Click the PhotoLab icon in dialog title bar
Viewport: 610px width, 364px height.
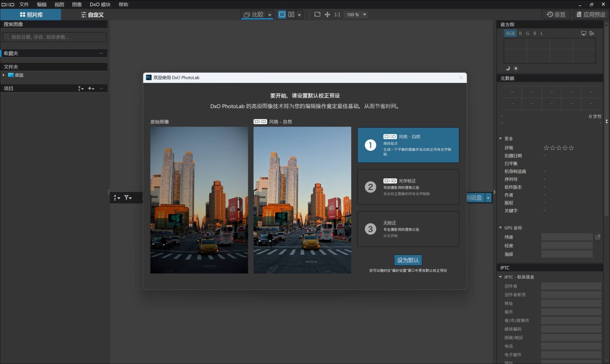149,77
